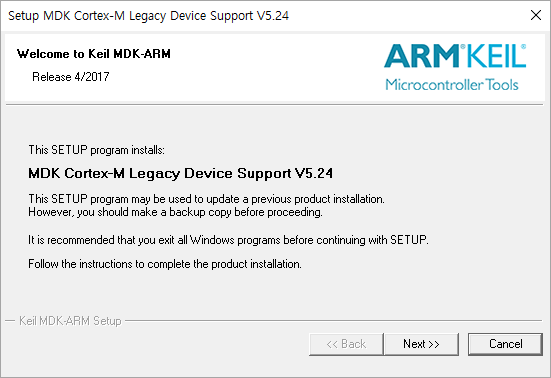The height and width of the screenshot is (378, 551).
Task: Click the backup copy warning line
Action: point(175,212)
